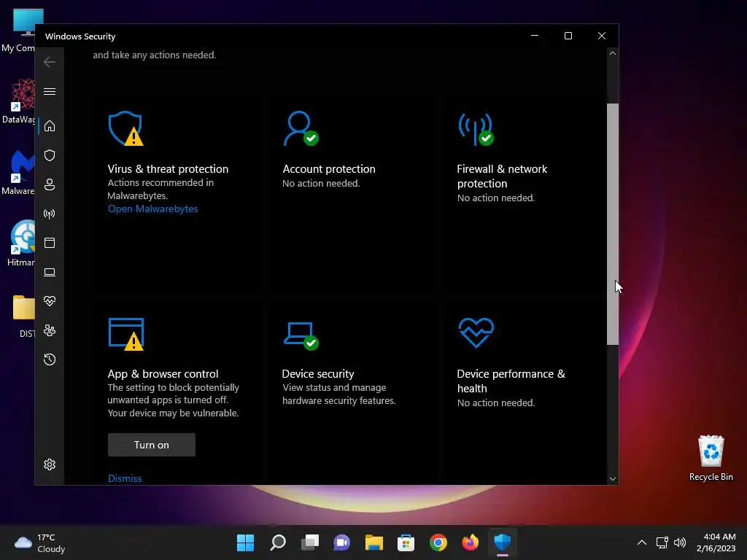Open the hamburger navigation menu

(x=50, y=91)
